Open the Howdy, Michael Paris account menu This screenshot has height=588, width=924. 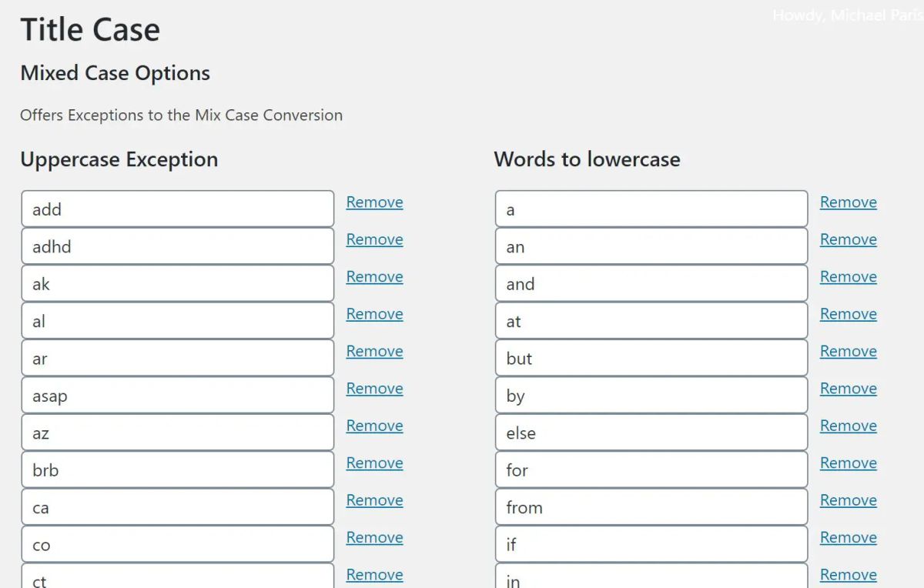[x=847, y=15]
